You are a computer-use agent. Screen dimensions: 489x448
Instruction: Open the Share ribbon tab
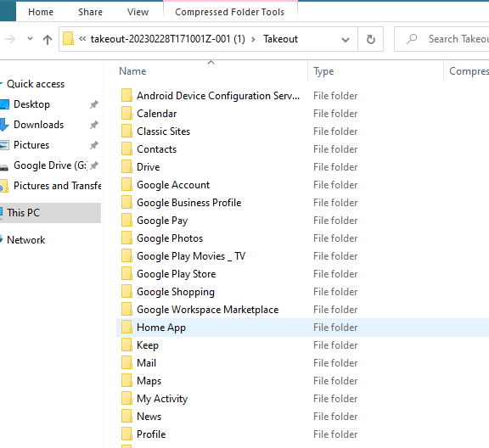pos(90,12)
